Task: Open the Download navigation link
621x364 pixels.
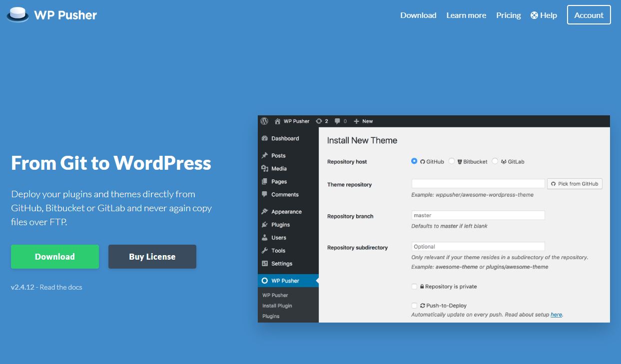Action: click(418, 15)
